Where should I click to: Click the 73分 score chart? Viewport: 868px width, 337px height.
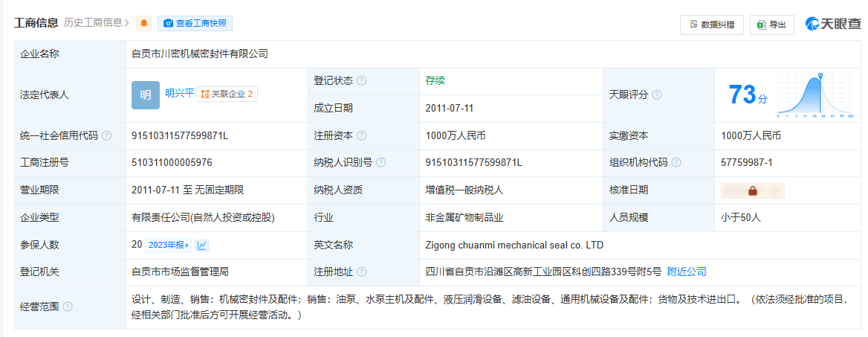click(x=814, y=94)
